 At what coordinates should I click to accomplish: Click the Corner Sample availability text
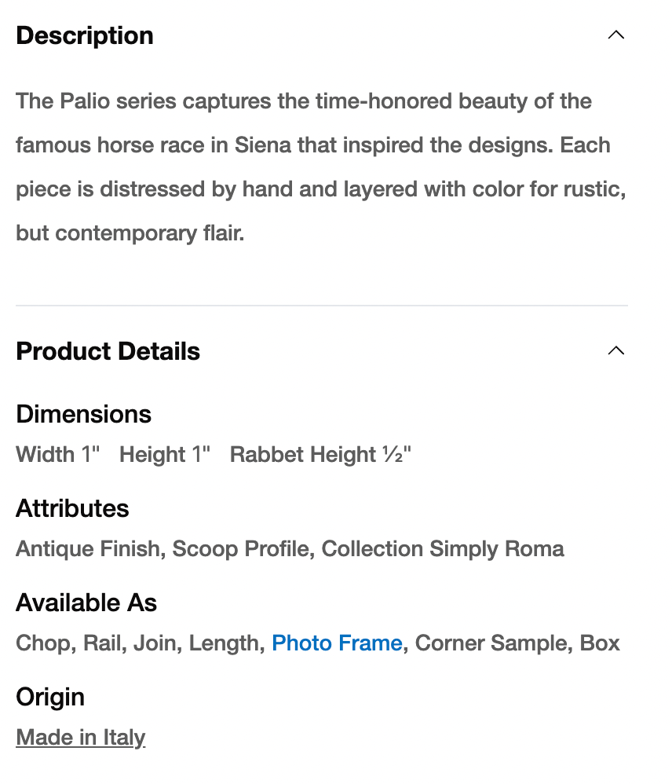click(x=491, y=643)
